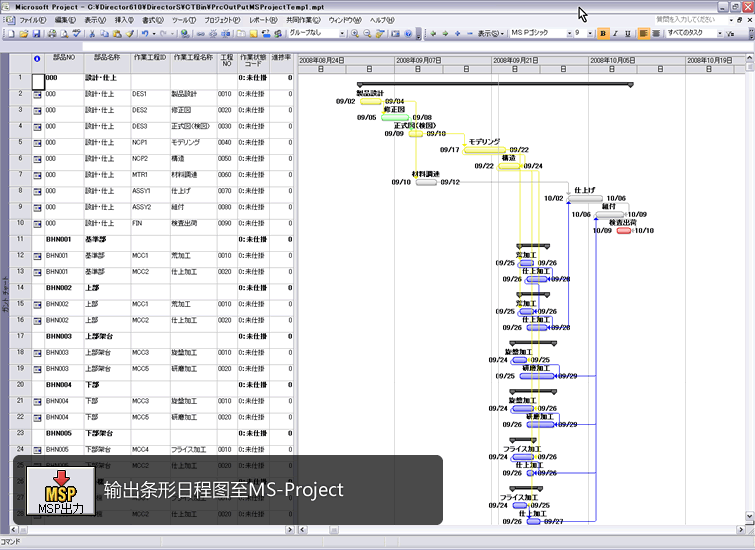755x550 pixels.
Task: Open the ヘルプ(H) menu
Action: point(382,20)
